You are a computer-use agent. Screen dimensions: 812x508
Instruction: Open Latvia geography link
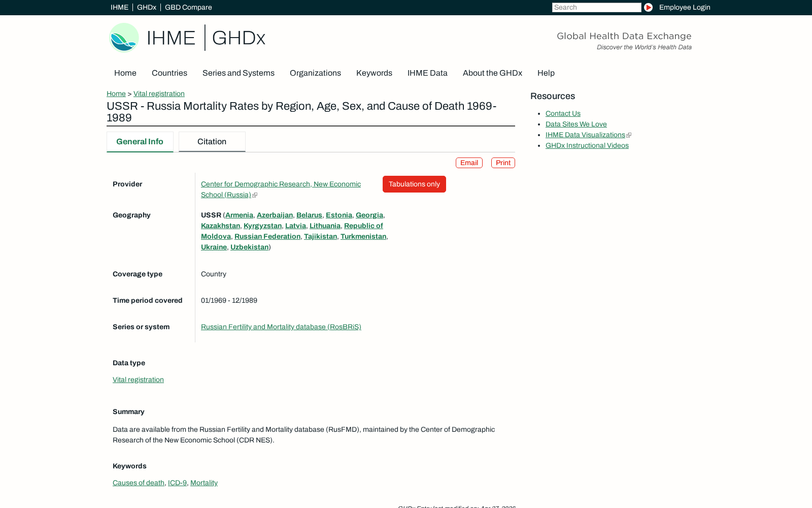point(295,226)
